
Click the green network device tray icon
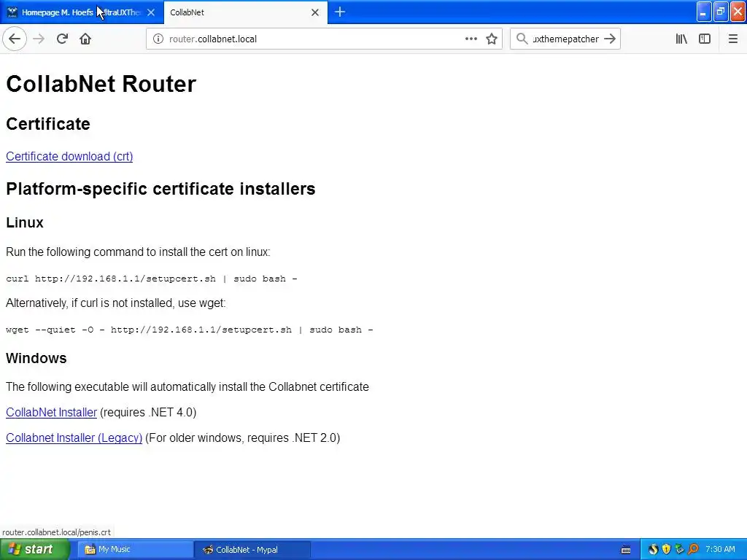coord(679,550)
